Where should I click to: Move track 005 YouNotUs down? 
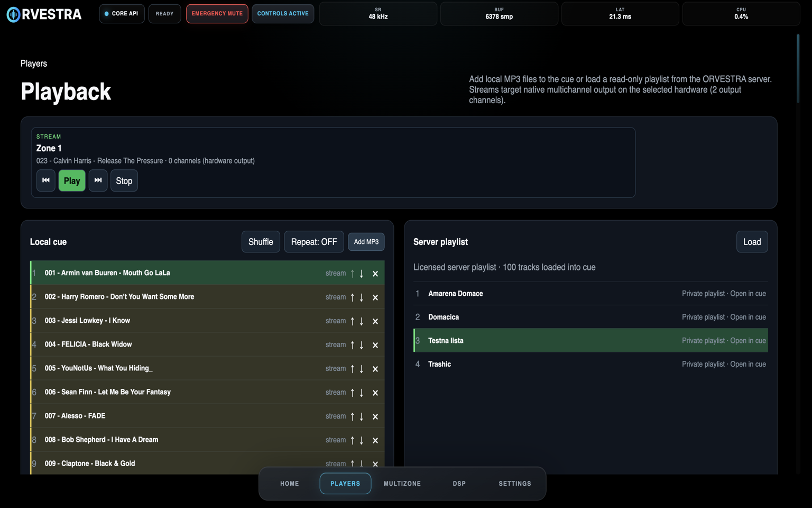(x=362, y=369)
